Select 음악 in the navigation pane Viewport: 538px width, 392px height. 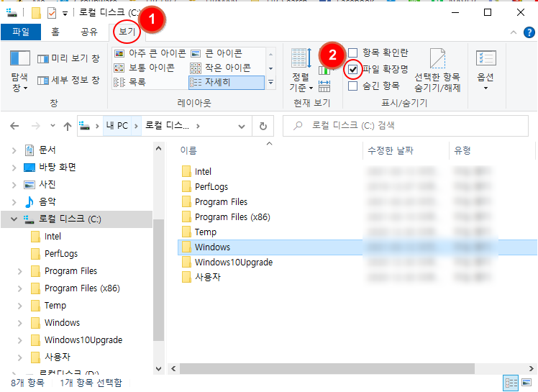click(x=47, y=202)
